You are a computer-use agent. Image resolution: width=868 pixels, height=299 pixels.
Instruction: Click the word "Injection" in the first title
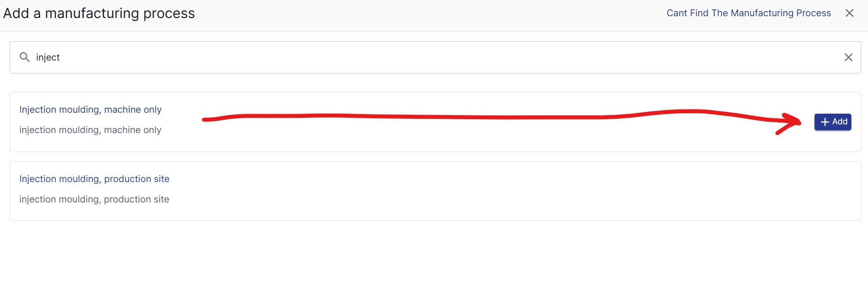pos(37,110)
